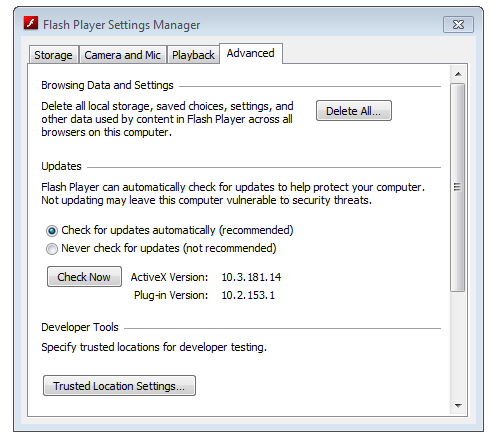Select the Advanced tab
The image size is (499, 443).
[251, 53]
